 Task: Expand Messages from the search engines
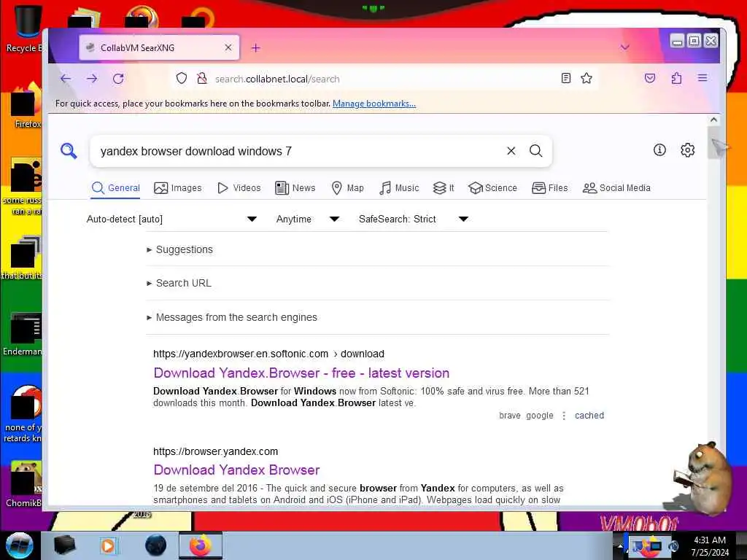pos(231,317)
